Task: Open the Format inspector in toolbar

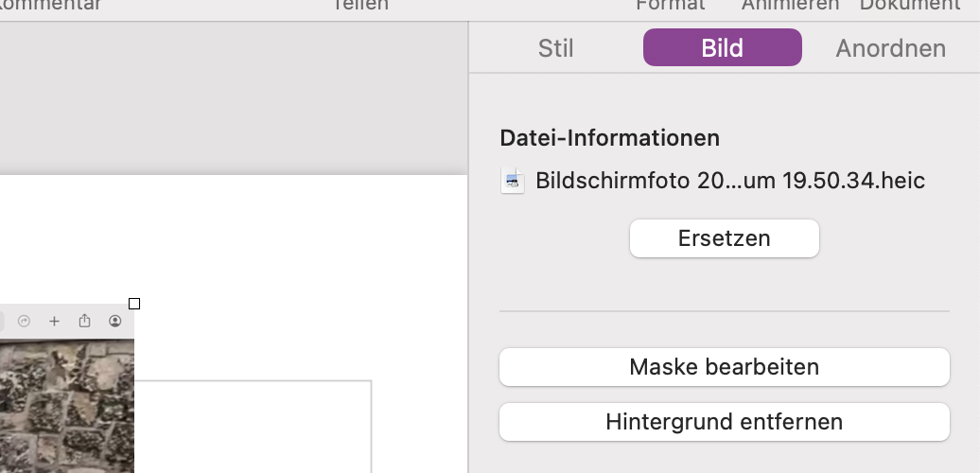Action: click(x=670, y=6)
